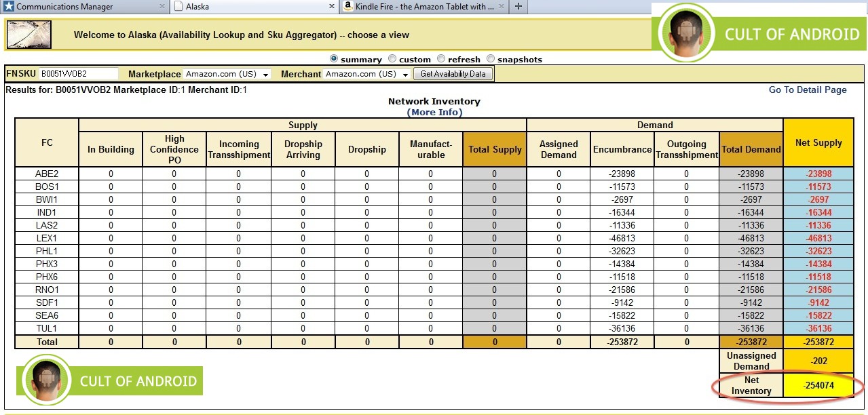Click the Outgoing Transshipment header
Viewport: 868px width, 415px height.
coord(687,149)
